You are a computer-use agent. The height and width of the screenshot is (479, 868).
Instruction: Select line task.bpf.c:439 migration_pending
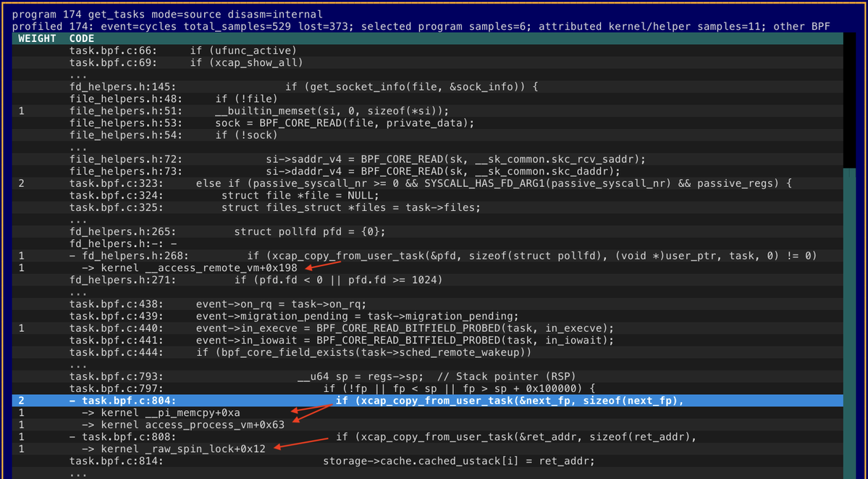click(427, 317)
